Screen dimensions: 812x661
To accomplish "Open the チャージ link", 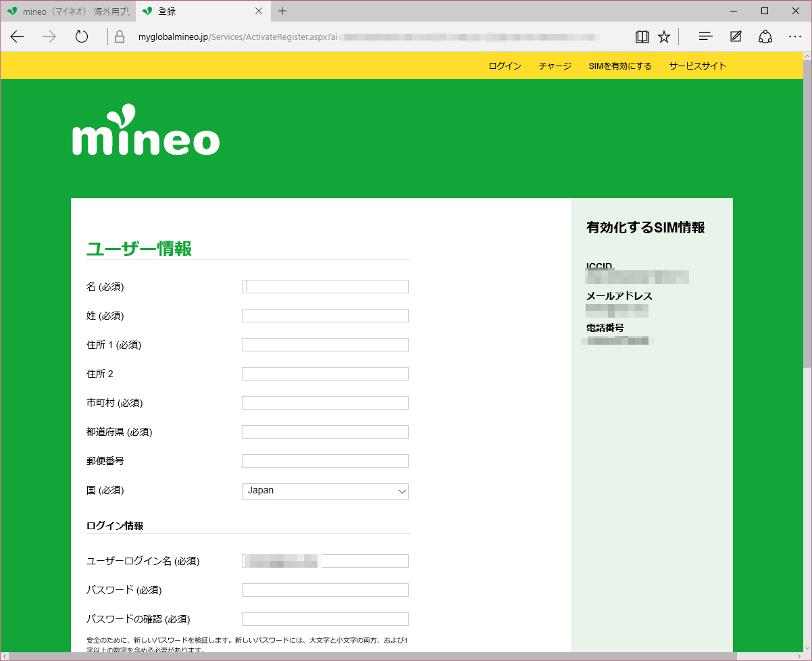I will click(555, 66).
